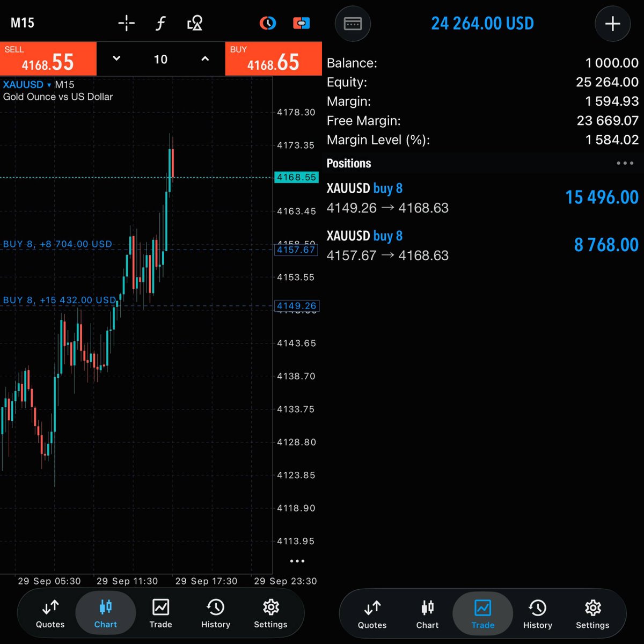Tap the 4178.30 price scale label
This screenshot has height=644, width=644.
296,112
